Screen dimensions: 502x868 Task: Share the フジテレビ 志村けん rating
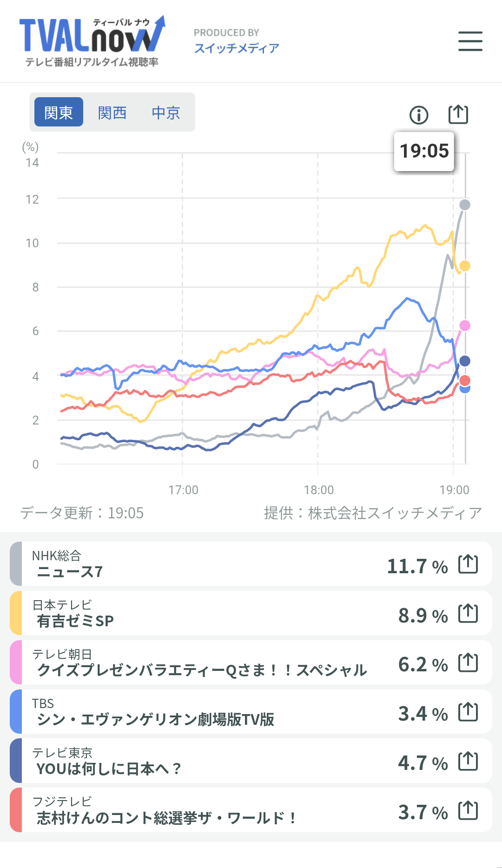[468, 811]
